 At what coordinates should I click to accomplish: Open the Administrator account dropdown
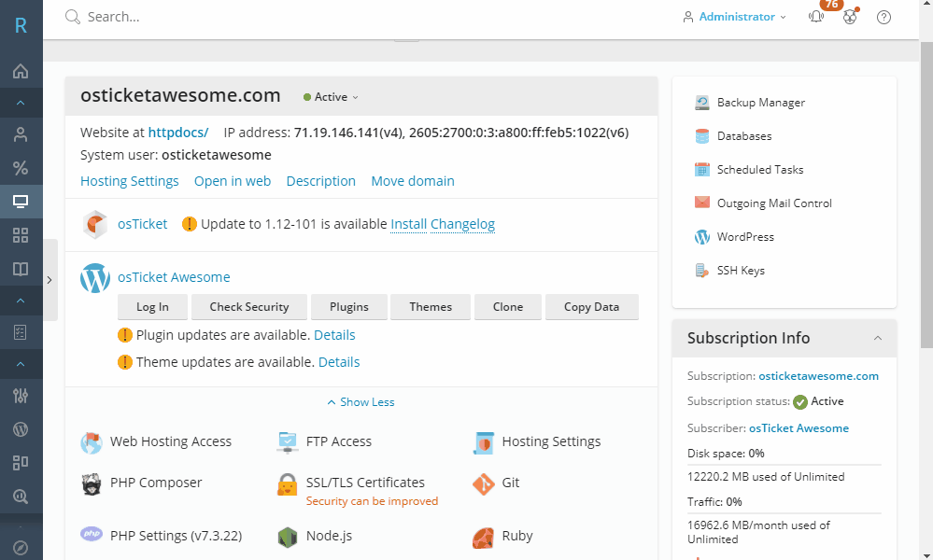(x=735, y=17)
